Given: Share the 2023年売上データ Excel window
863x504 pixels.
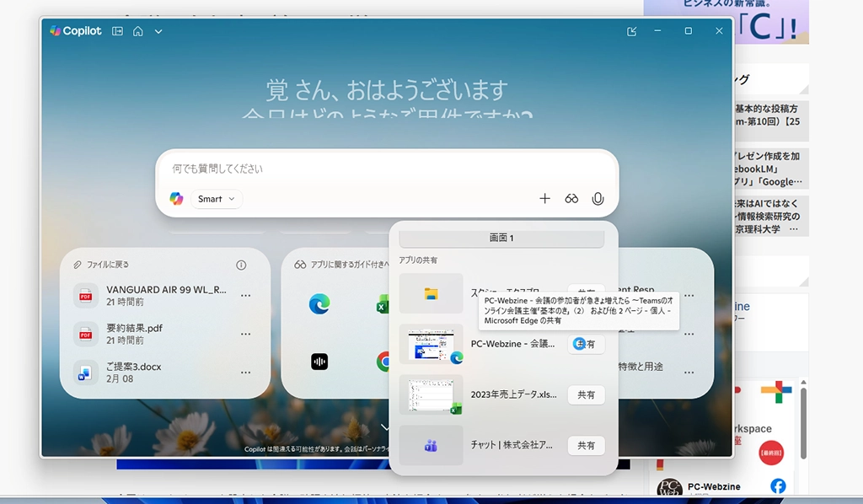Looking at the screenshot, I should pos(586,394).
